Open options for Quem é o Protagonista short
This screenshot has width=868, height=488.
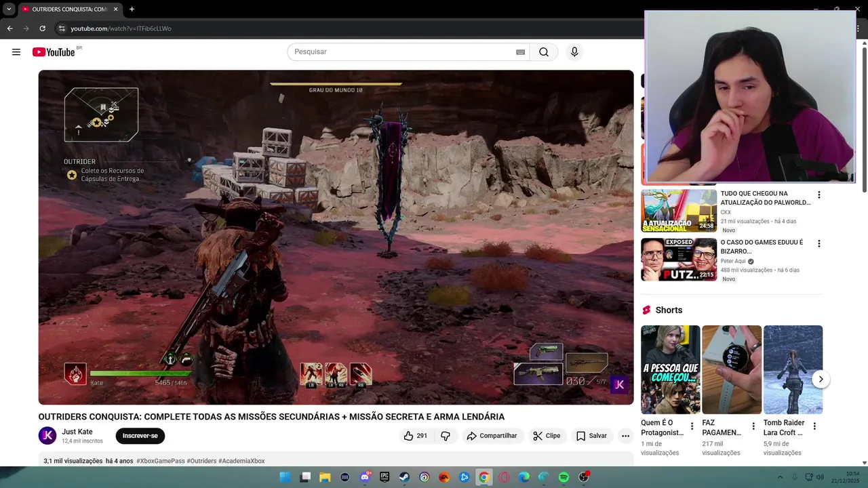pos(692,426)
